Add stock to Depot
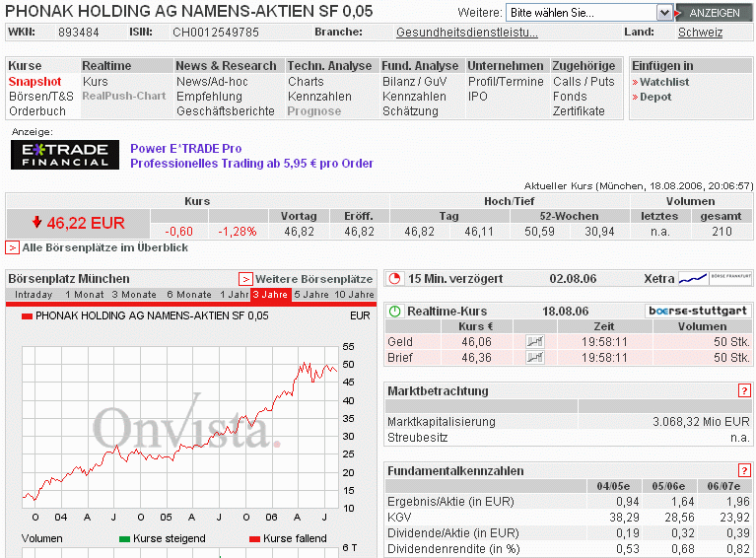This screenshot has height=558, width=756. coord(655,97)
